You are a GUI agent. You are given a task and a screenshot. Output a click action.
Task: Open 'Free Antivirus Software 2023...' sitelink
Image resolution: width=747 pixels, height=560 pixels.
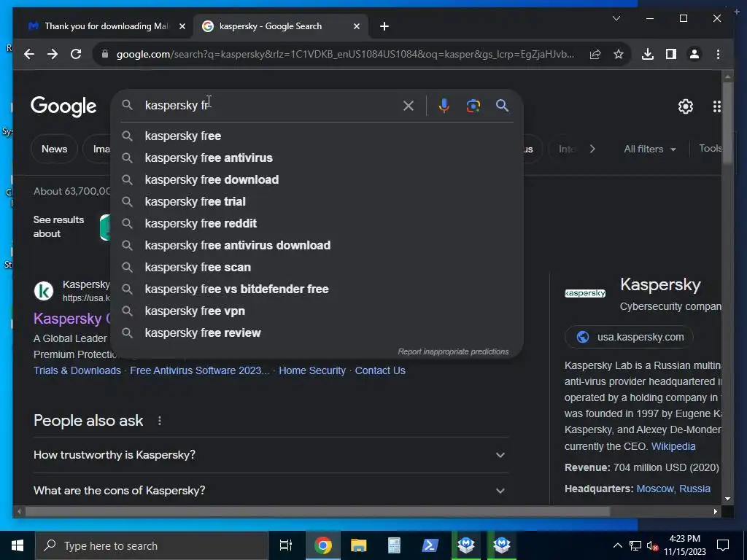coord(200,370)
